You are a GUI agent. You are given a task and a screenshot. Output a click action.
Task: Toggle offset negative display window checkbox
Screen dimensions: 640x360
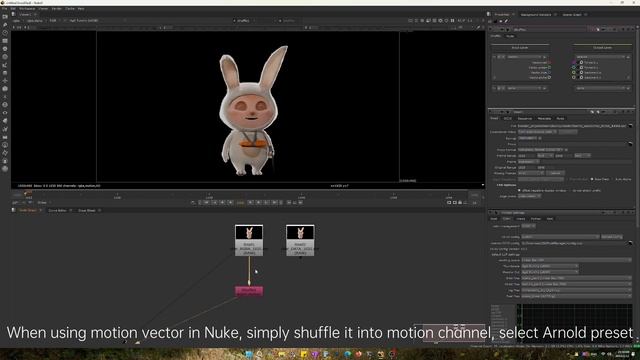tap(519, 190)
